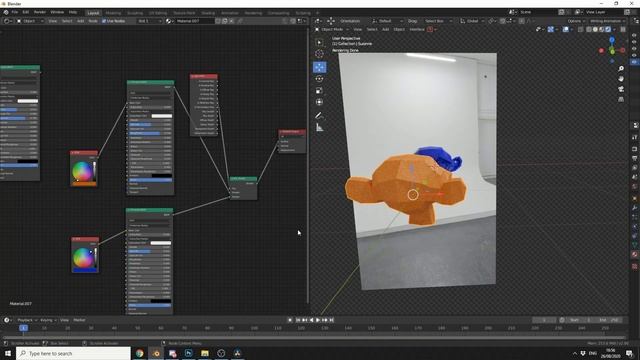Open the Material properties tab icon
This screenshot has width=640, height=360.
coord(635,254)
